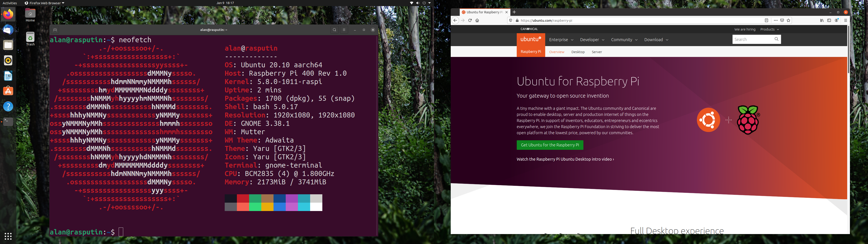This screenshot has width=868, height=244.
Task: Click the ubuntu logo in the navigation
Action: (x=531, y=40)
